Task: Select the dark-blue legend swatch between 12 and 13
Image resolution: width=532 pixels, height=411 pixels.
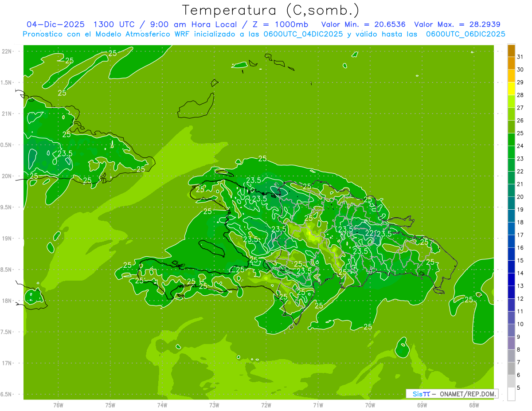Action: [x=511, y=292]
